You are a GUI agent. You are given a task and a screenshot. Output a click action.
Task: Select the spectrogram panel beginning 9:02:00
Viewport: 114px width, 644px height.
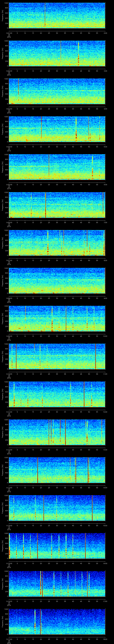(x=57, y=53)
